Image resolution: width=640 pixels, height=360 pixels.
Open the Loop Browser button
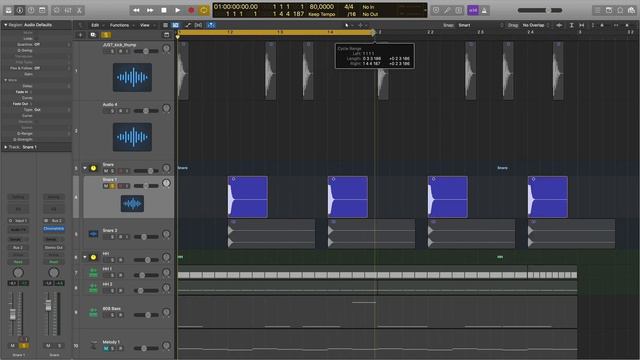620,10
